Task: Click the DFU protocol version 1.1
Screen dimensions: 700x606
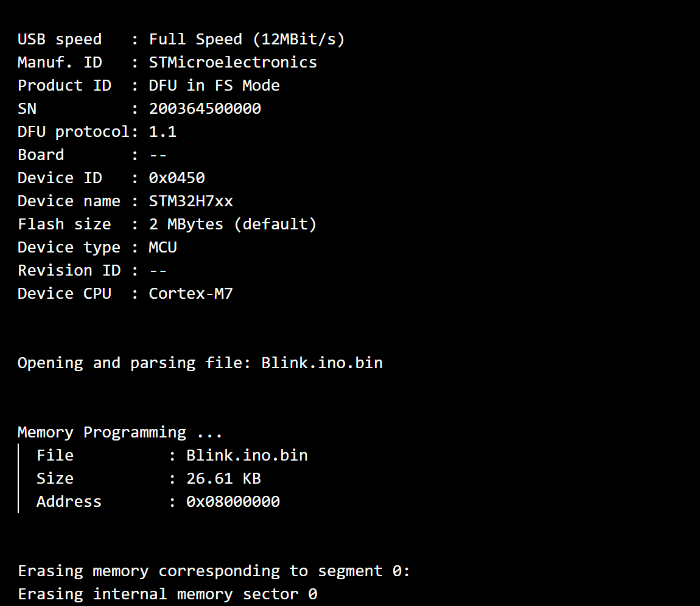Action: (163, 132)
